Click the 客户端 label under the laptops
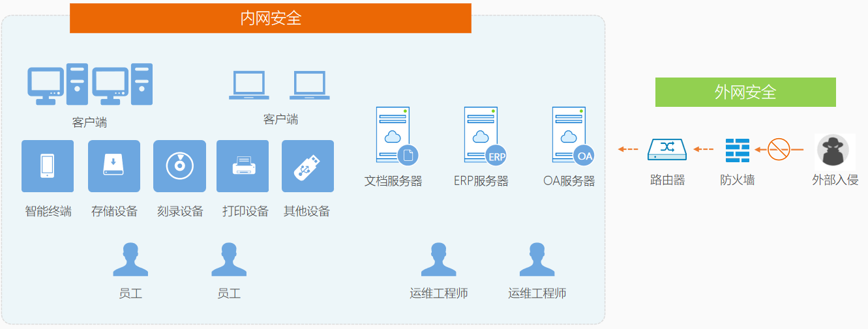This screenshot has width=868, height=329. tap(280, 119)
